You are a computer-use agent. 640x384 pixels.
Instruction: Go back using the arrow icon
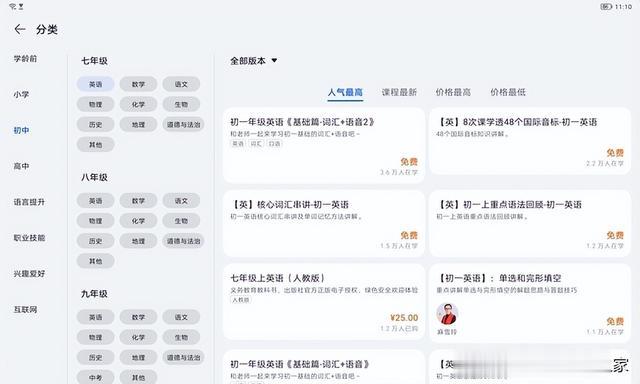20,29
